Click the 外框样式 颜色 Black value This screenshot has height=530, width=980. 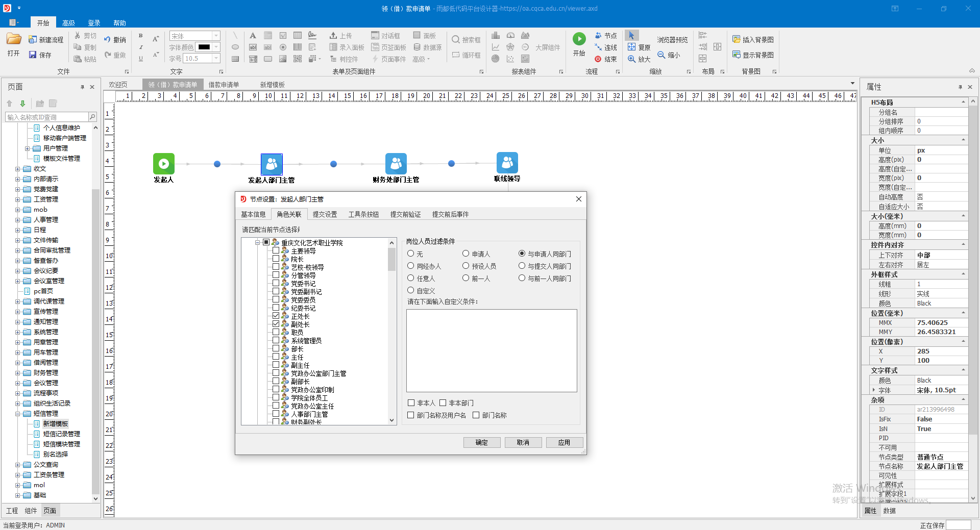pos(942,304)
